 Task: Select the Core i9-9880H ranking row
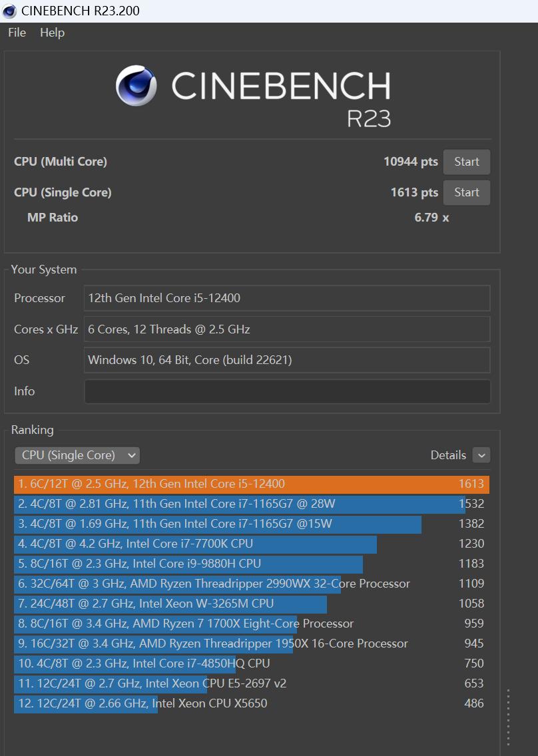pos(251,564)
